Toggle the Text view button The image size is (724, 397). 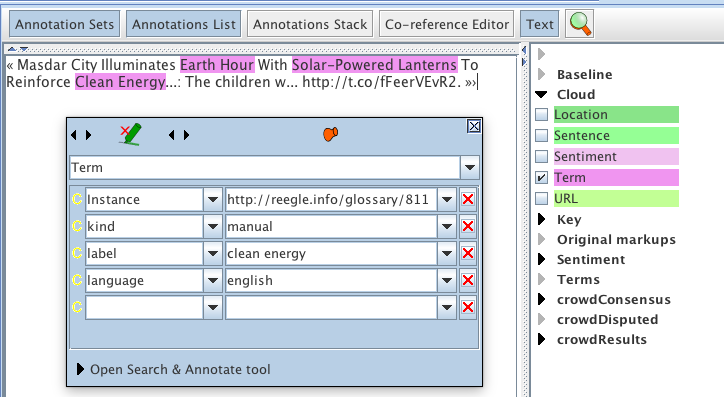[x=539, y=24]
